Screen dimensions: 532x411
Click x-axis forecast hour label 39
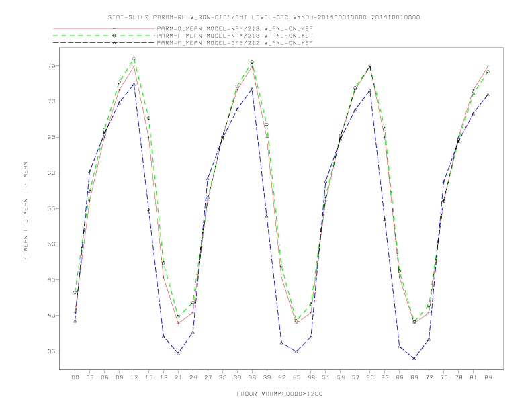pos(267,377)
